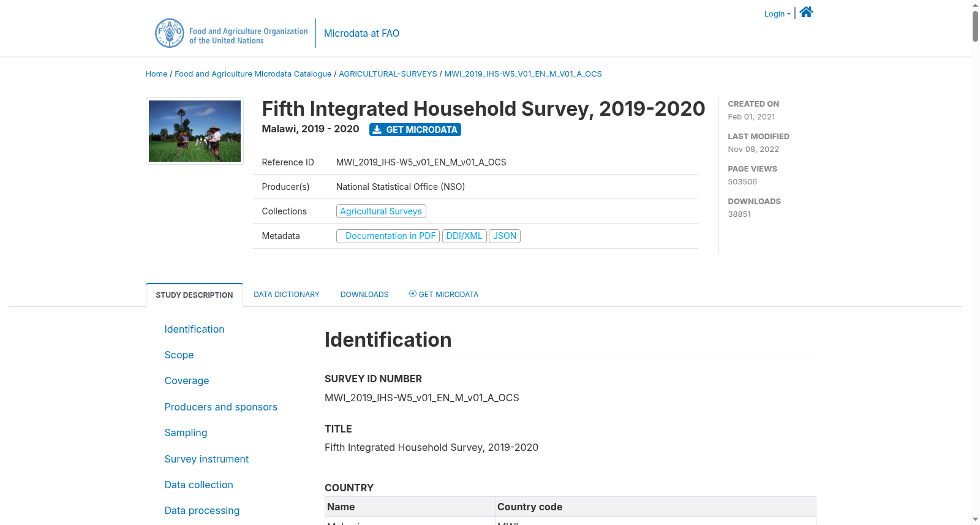Download the JSON metadata
The image size is (980, 525).
click(505, 236)
